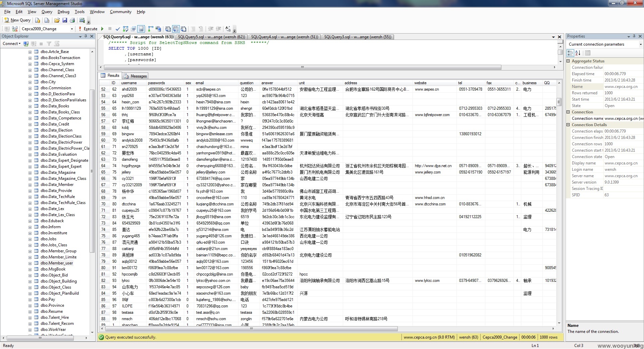The height and width of the screenshot is (349, 644).
Task: Refresh Object Explorer with the refresh icon
Action: [57, 44]
